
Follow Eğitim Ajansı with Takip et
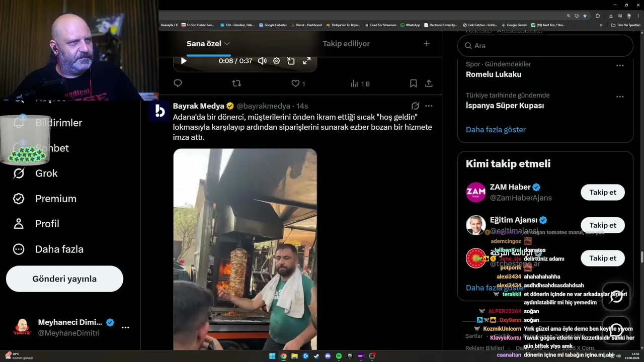tap(603, 225)
